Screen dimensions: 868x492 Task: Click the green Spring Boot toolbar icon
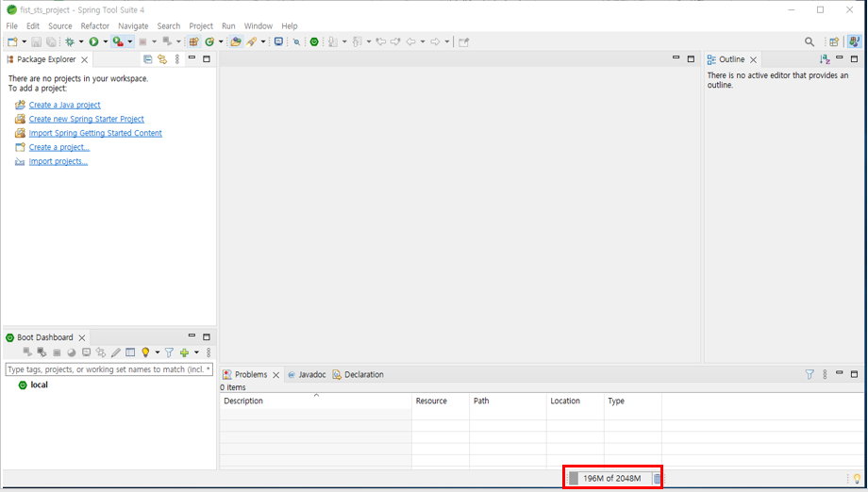[x=314, y=41]
